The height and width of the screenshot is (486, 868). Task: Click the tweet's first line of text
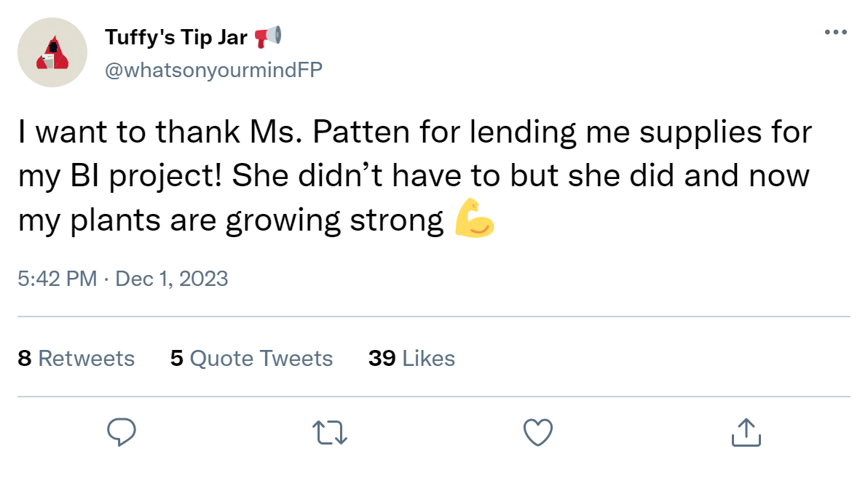(x=414, y=134)
